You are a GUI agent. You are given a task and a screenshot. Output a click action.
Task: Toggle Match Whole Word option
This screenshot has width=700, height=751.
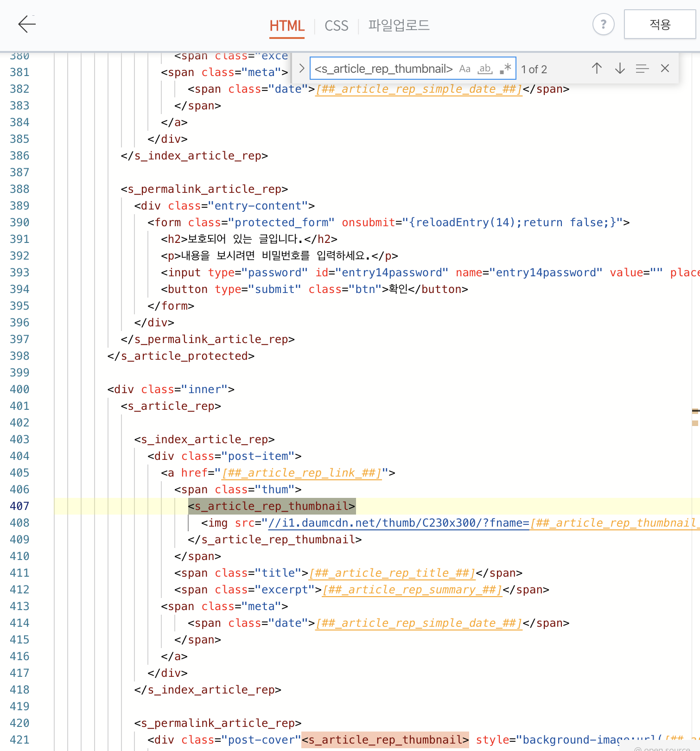[485, 69]
